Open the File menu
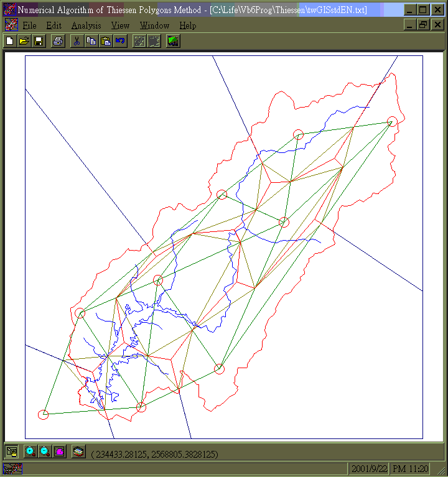The width and height of the screenshot is (448, 477). pyautogui.click(x=29, y=25)
